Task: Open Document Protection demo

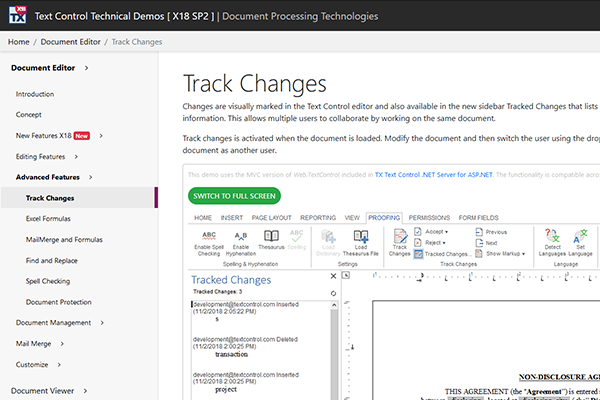Action: tap(59, 302)
